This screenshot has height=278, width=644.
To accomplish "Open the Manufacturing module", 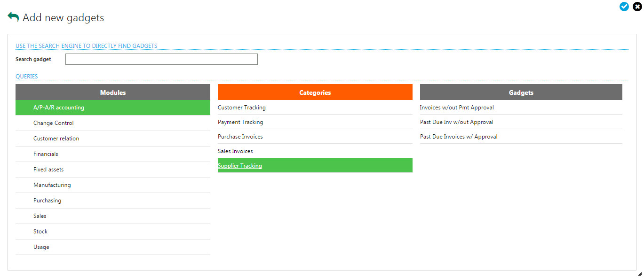I will point(52,185).
